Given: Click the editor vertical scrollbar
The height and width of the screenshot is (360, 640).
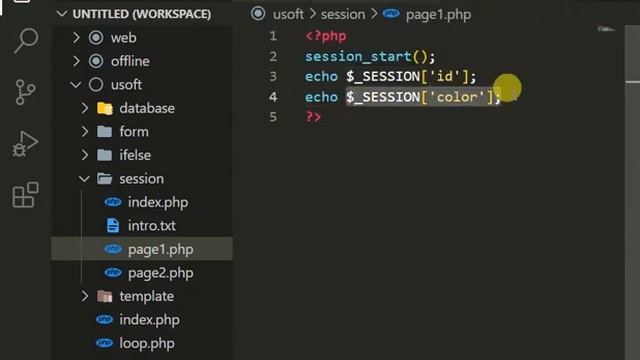Looking at the screenshot, I should (x=632, y=192).
